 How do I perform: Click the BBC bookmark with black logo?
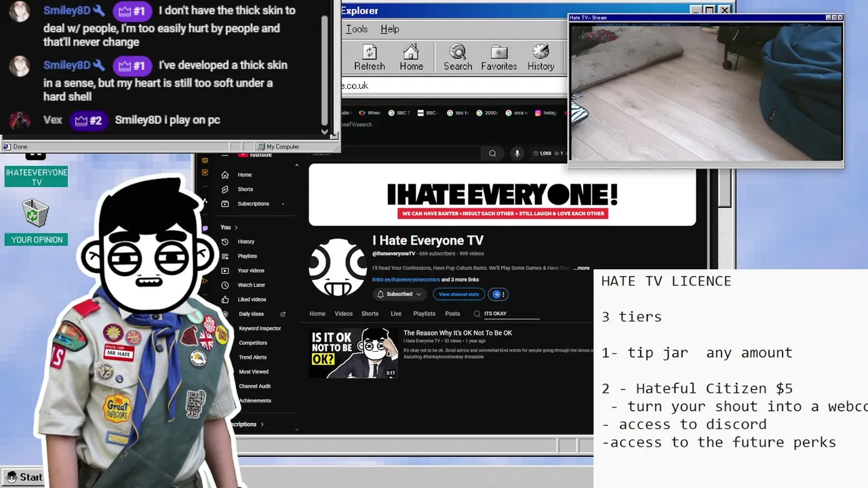tap(427, 113)
